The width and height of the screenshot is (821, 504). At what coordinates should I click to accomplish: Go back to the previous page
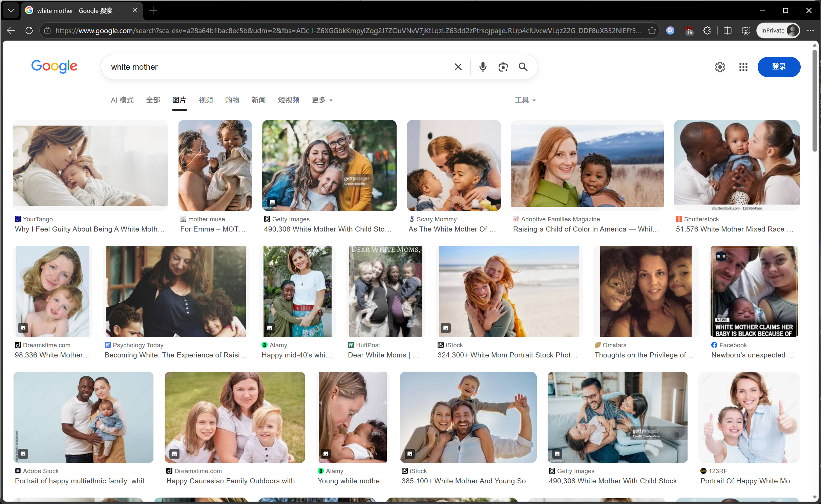[x=11, y=30]
